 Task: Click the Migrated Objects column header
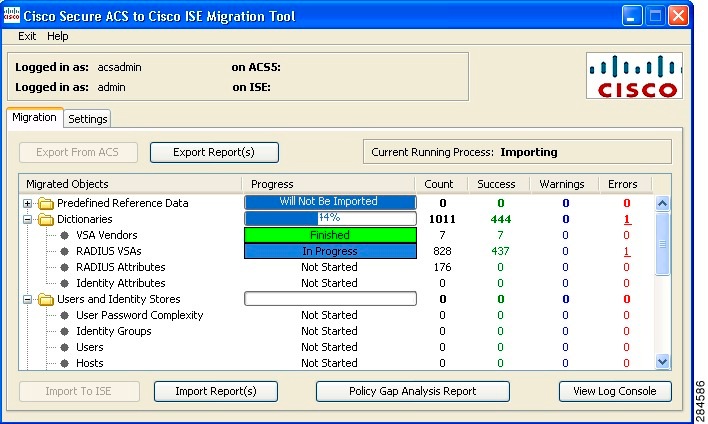pyautogui.click(x=130, y=184)
